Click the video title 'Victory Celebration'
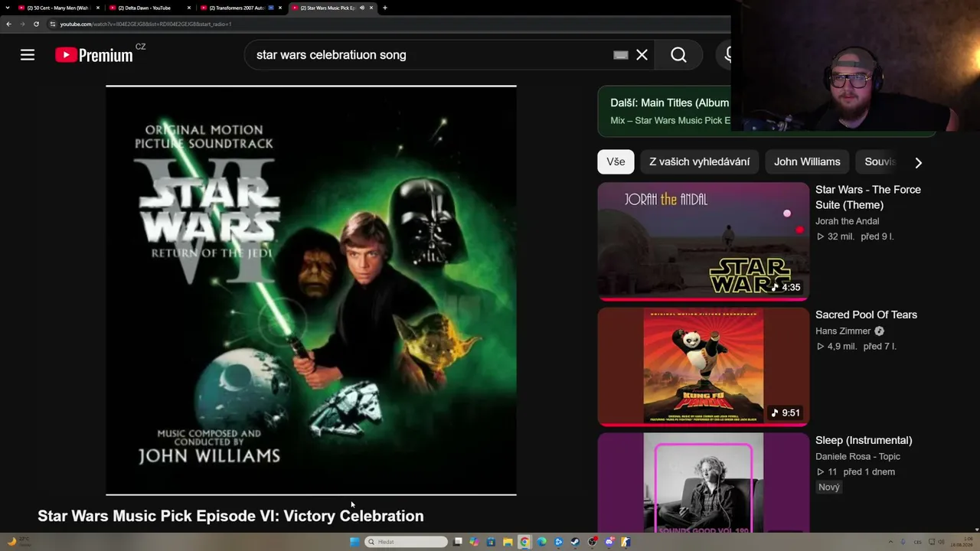 coord(230,516)
